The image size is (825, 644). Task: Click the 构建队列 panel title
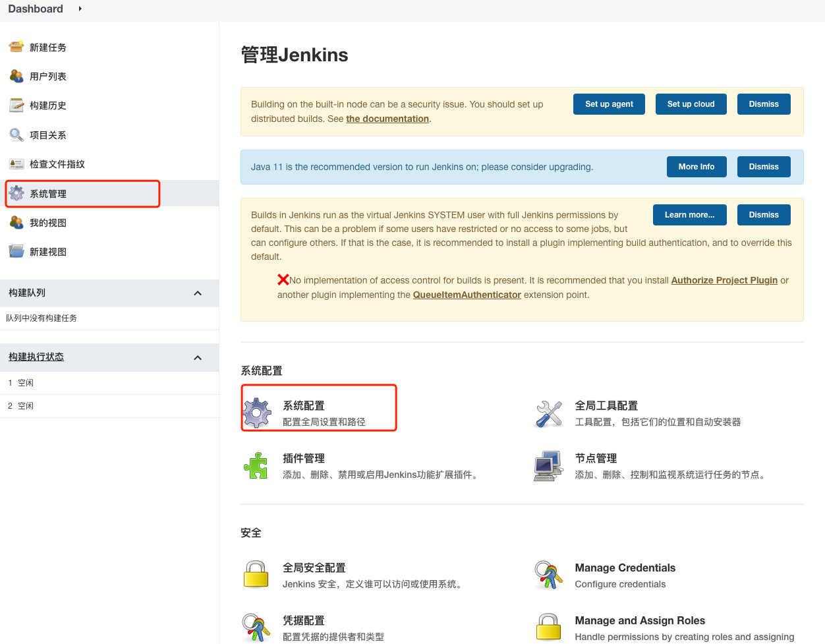tap(27, 293)
